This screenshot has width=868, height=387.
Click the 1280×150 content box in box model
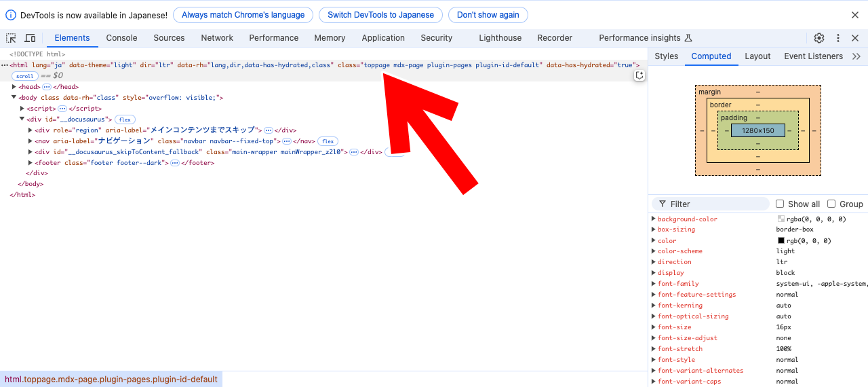[x=757, y=130]
